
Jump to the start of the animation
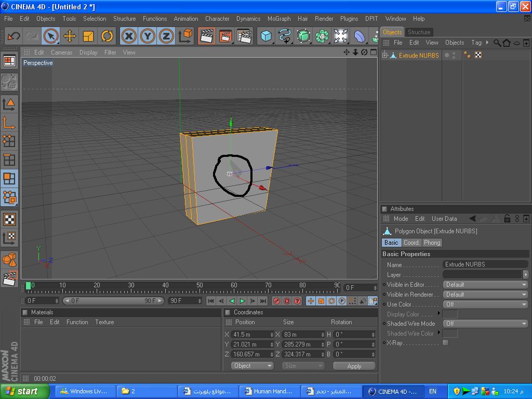(x=211, y=301)
